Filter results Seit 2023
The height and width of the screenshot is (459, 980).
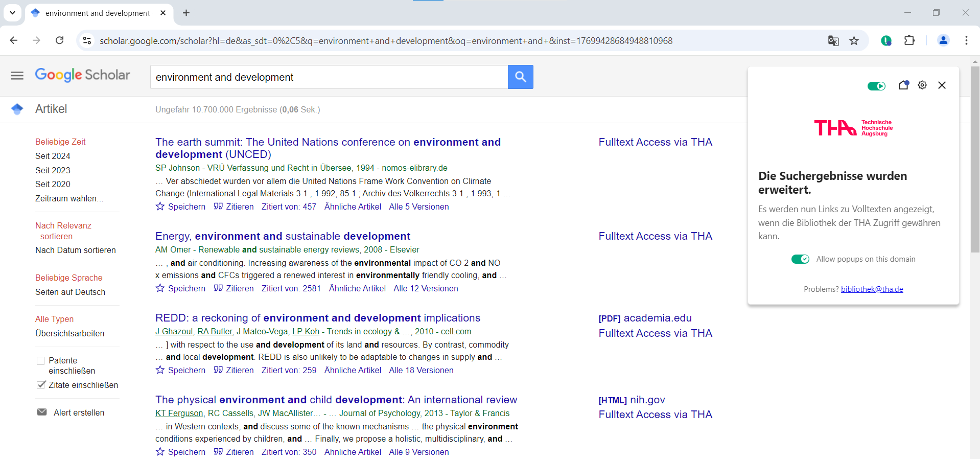53,170
